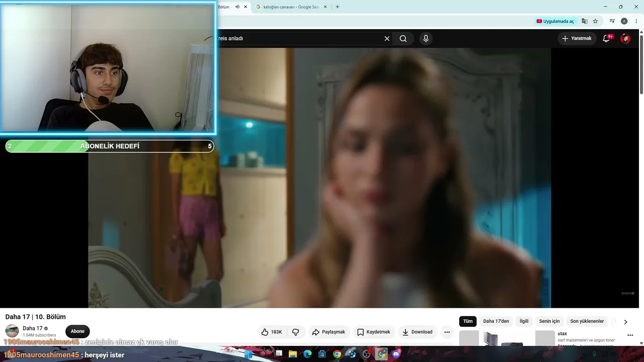Run the YouTube search with magnifier button
Screen dimensions: 644x362
coord(403,38)
